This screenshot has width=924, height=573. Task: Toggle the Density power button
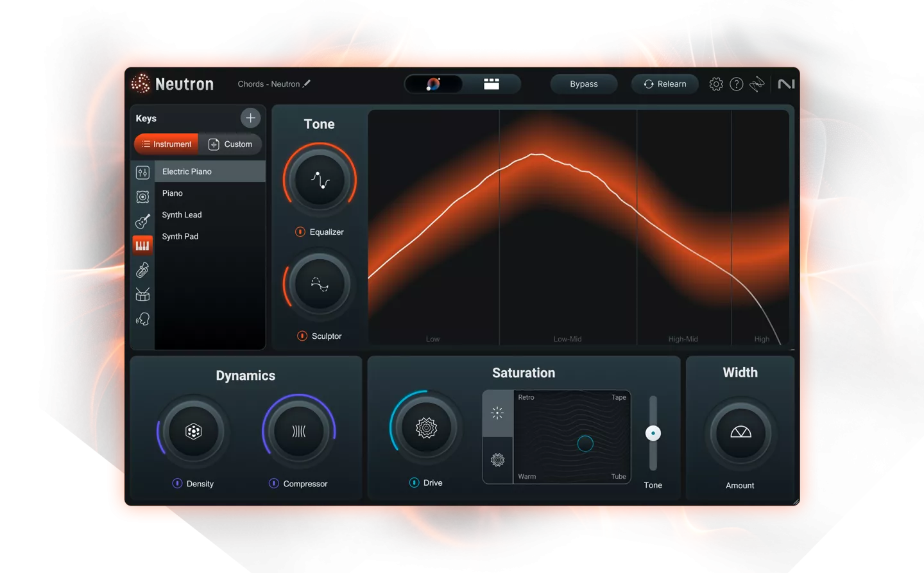coord(177,483)
